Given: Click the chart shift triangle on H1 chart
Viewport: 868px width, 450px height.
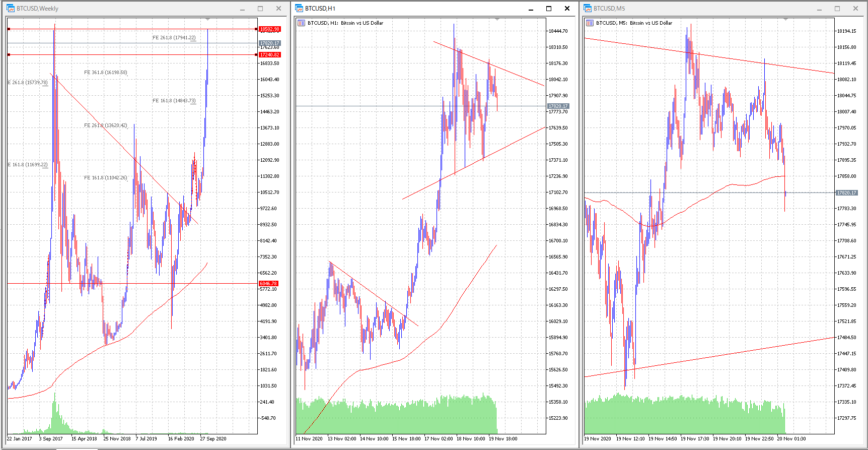Looking at the screenshot, I should tap(497, 20).
